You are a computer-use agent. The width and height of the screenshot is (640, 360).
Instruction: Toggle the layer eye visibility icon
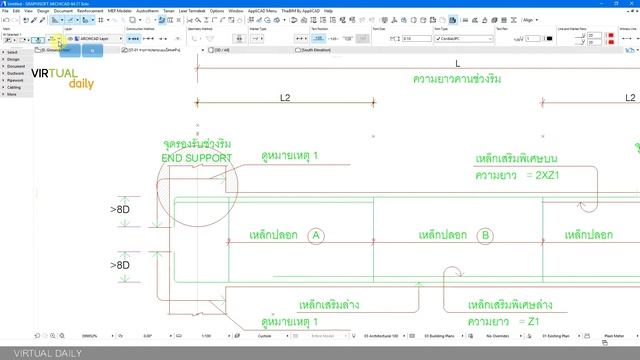coord(70,39)
